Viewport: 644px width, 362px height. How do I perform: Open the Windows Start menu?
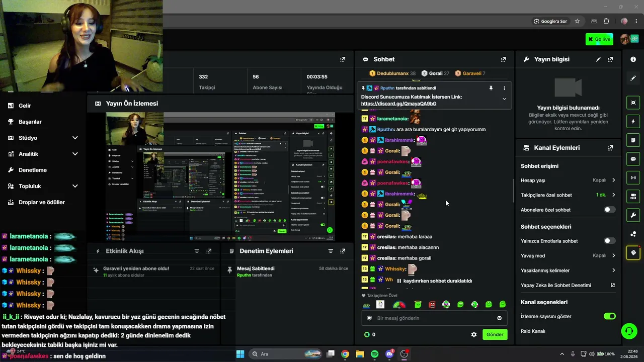click(240, 354)
